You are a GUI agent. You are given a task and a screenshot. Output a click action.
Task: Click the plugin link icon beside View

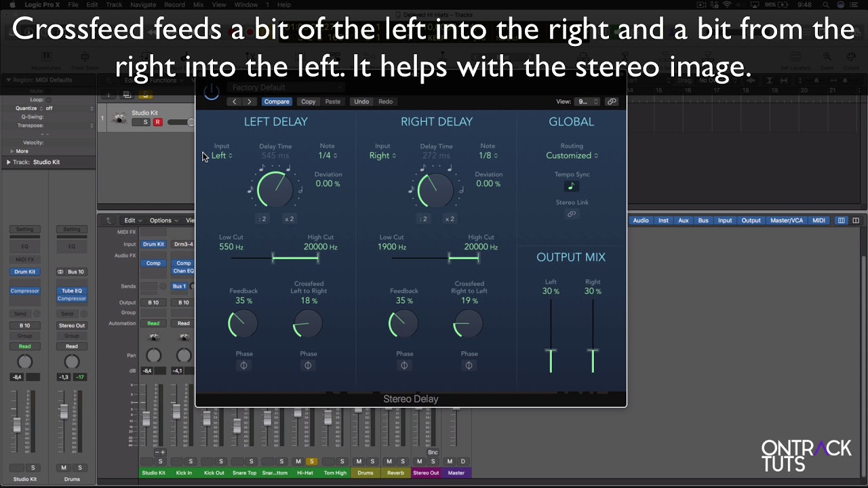click(x=612, y=102)
